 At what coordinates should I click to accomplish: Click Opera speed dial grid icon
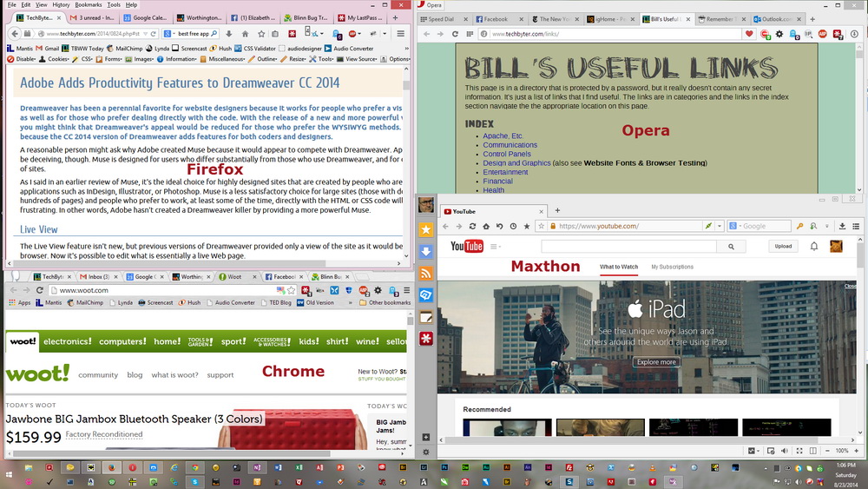tap(470, 34)
